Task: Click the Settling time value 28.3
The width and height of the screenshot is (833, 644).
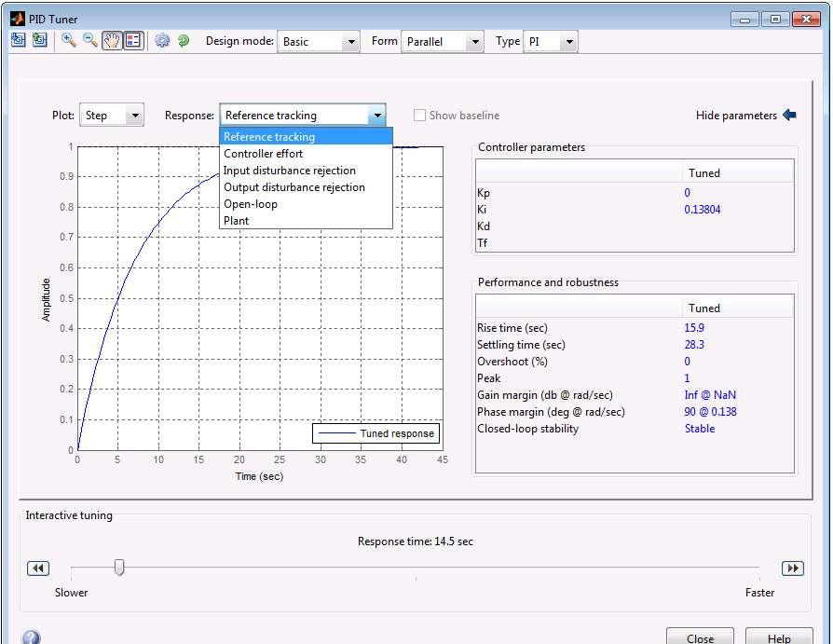Action: (694, 344)
